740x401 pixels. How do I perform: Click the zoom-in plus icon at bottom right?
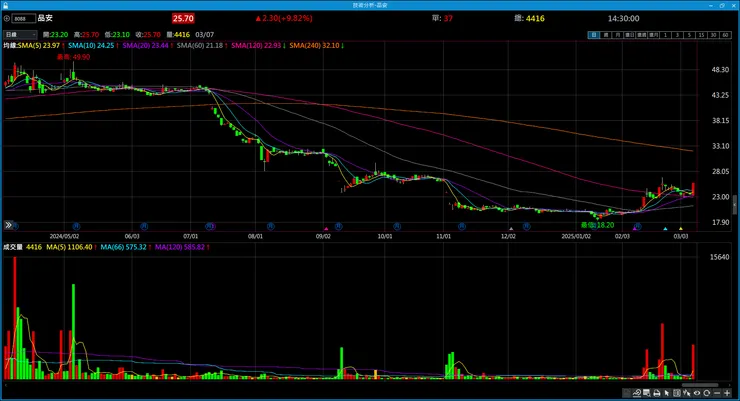coord(727,393)
